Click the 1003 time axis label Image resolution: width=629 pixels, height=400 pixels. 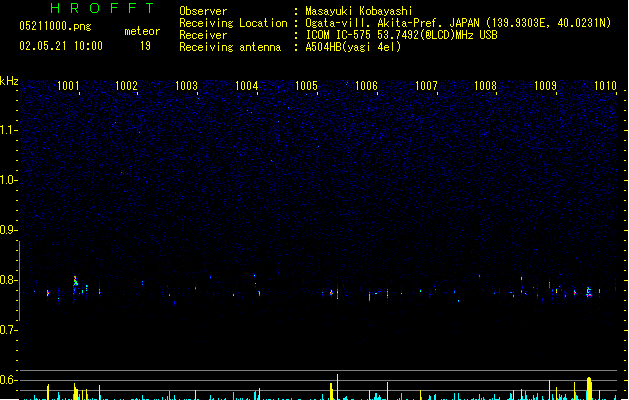(187, 86)
